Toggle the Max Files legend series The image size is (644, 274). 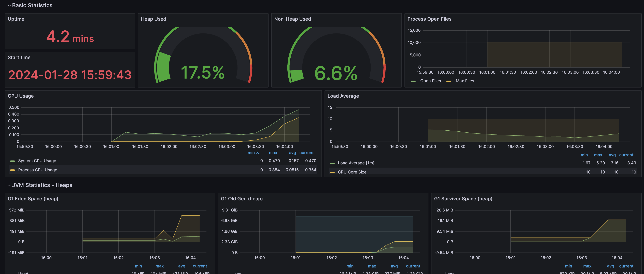465,81
